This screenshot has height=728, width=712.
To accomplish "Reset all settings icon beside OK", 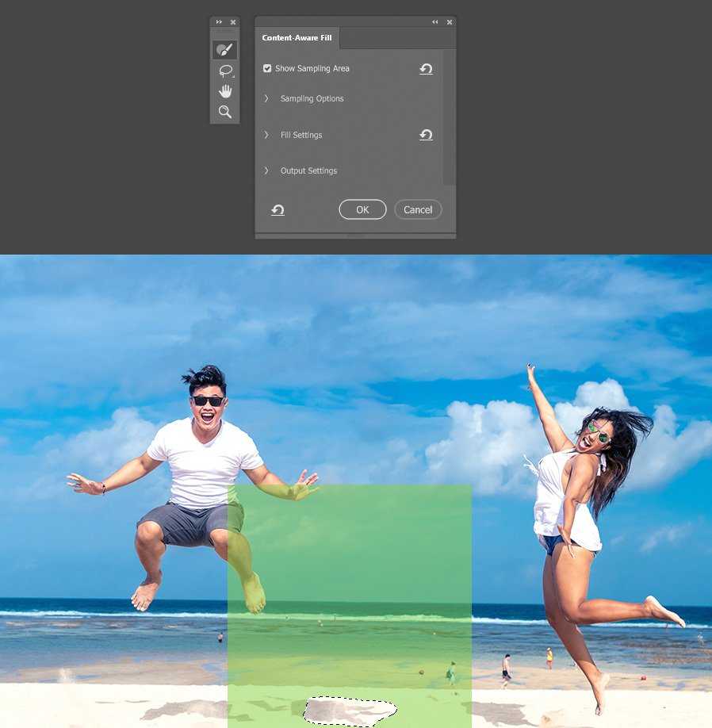I will pos(278,210).
